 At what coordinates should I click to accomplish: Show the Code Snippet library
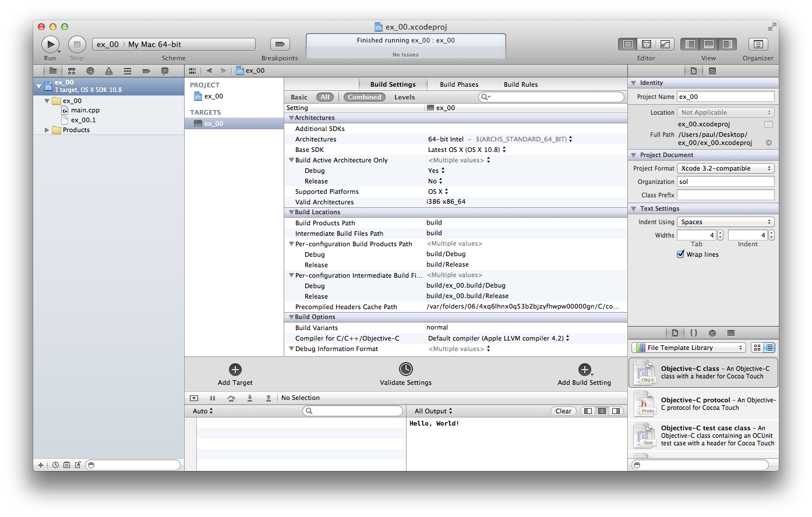694,333
